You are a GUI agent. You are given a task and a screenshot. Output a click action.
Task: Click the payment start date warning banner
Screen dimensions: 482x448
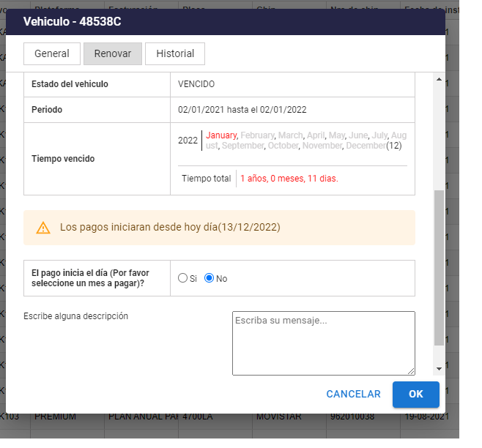pyautogui.click(x=219, y=228)
